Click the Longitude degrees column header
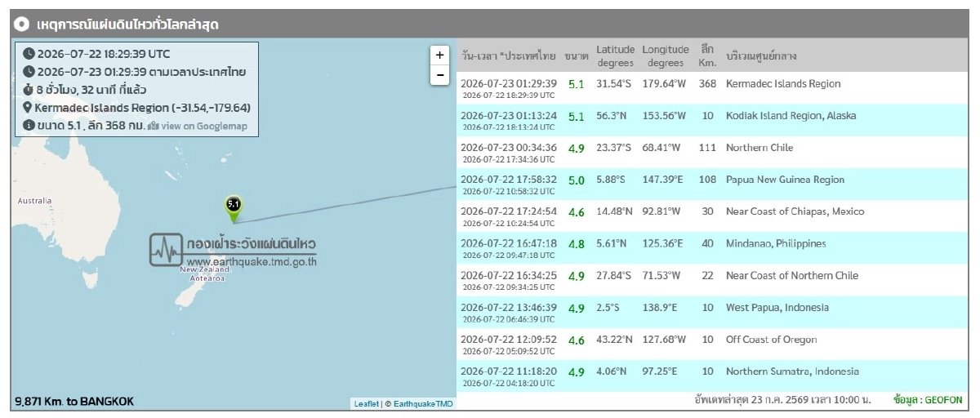Screen dimensions: 980x418 coord(666,56)
